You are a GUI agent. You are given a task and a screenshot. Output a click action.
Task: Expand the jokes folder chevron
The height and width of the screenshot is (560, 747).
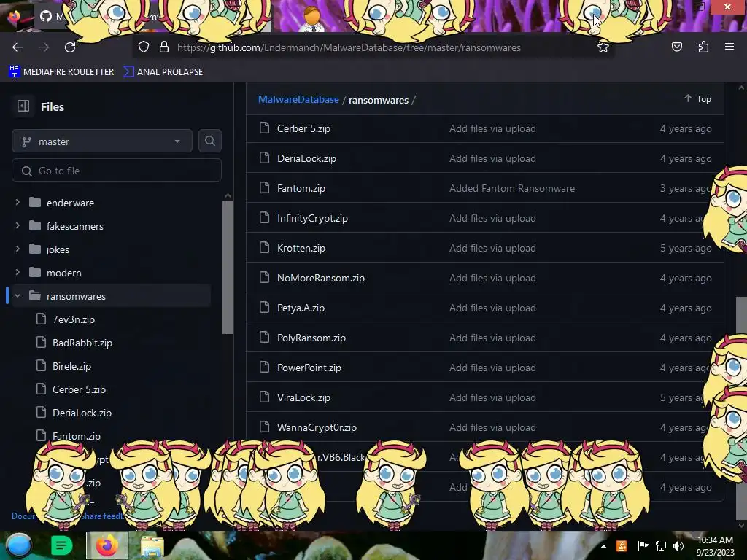18,249
